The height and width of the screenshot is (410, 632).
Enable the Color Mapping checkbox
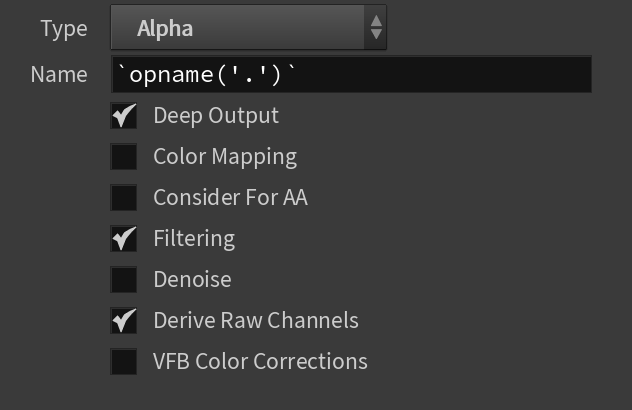click(x=124, y=156)
